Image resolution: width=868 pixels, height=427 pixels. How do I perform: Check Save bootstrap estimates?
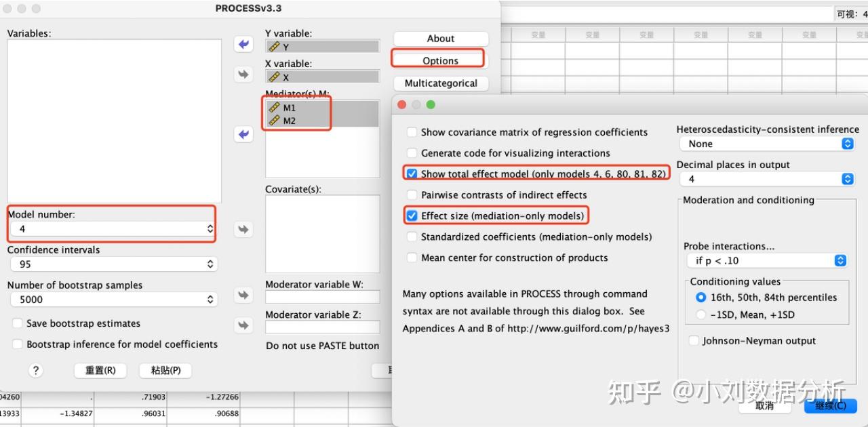pos(17,323)
